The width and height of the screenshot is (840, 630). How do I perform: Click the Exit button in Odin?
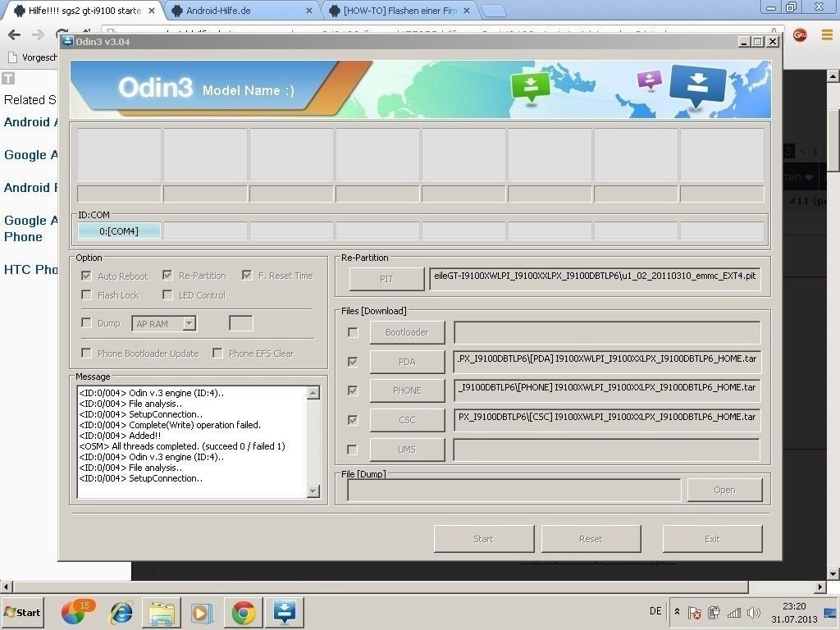click(712, 539)
